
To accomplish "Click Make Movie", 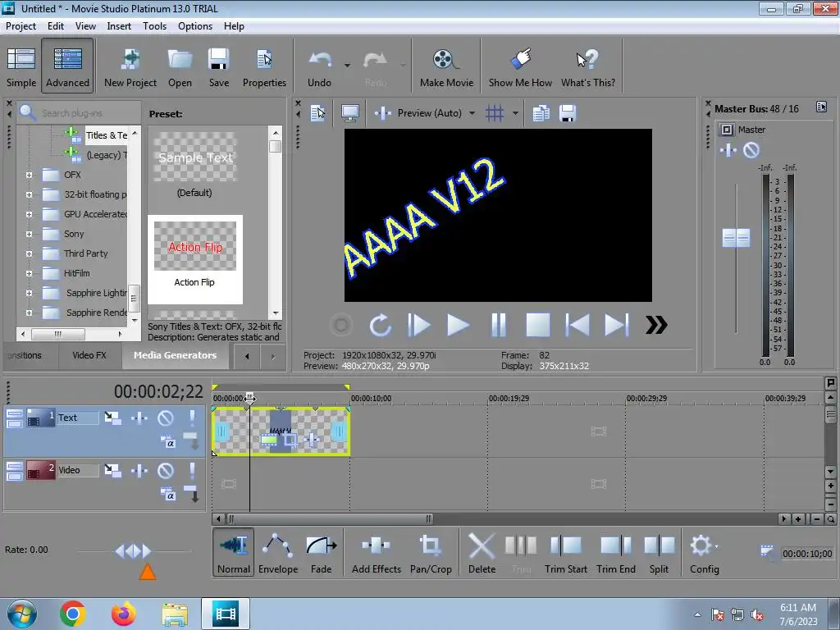I will (x=446, y=67).
